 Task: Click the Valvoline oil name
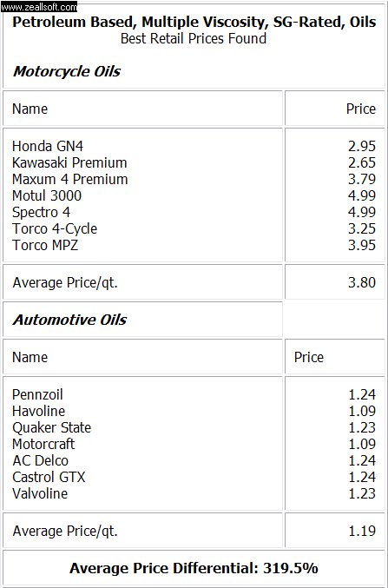tap(40, 493)
